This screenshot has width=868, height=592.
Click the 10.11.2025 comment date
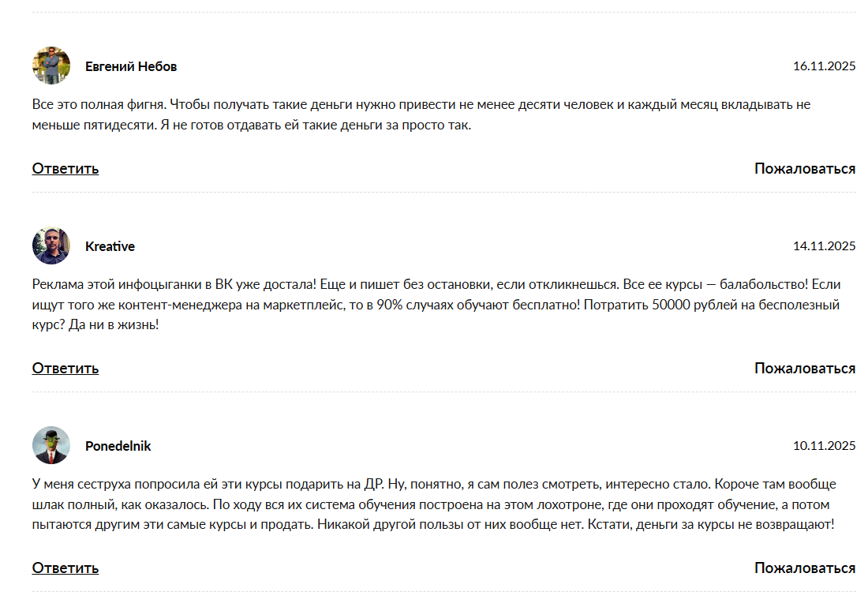pos(824,446)
